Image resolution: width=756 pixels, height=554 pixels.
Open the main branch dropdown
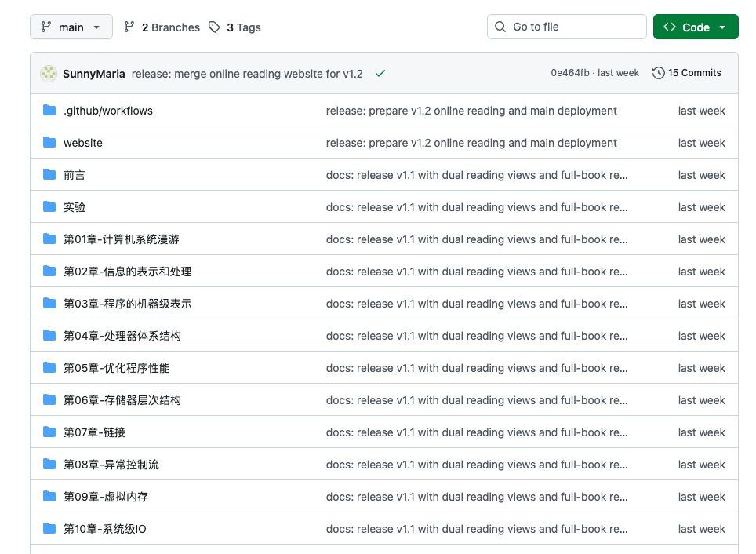pos(71,27)
